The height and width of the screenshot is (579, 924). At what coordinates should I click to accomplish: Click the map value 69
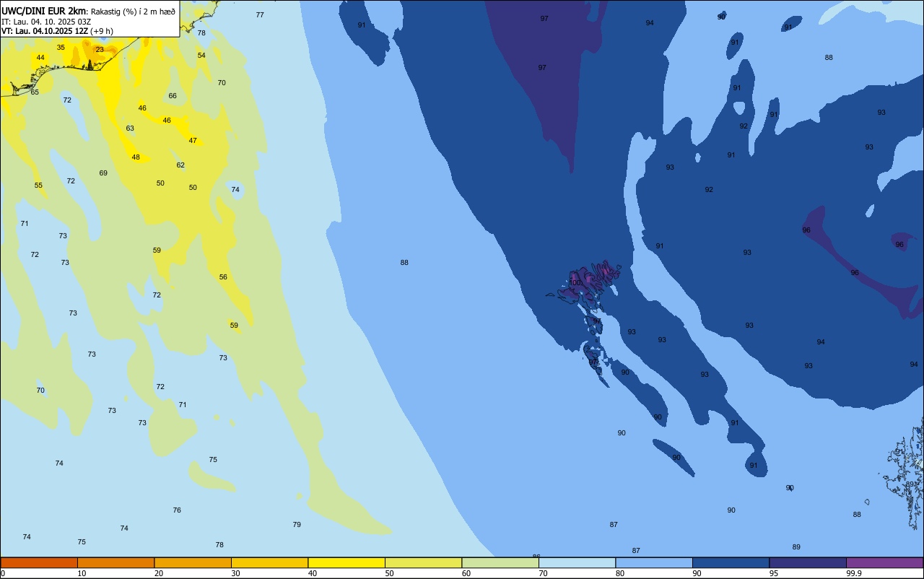tap(103, 173)
